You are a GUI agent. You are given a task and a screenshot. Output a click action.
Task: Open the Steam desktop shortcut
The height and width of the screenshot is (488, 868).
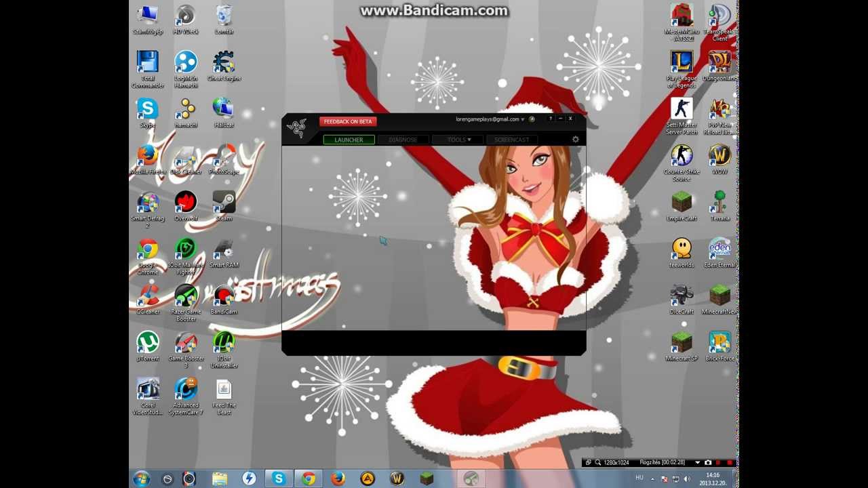coord(224,207)
